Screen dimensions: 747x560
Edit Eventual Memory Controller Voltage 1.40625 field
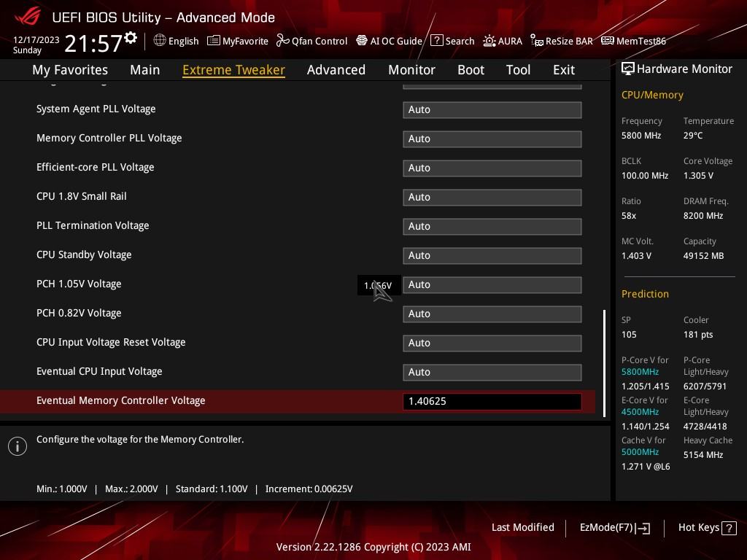tap(492, 402)
